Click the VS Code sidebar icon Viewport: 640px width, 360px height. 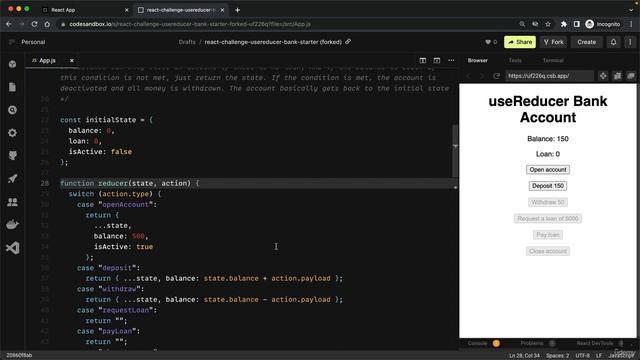click(x=13, y=248)
